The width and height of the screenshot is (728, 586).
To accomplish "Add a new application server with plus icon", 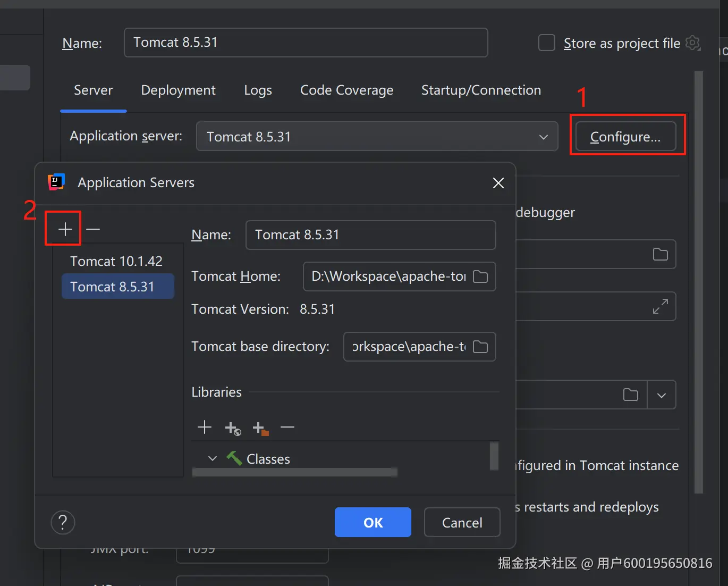I will [x=65, y=229].
